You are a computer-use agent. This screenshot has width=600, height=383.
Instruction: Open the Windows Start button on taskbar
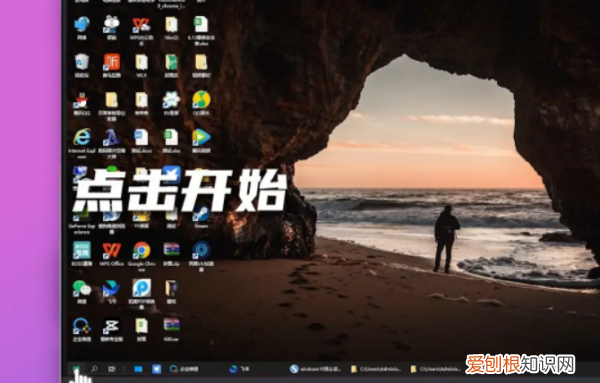pyautogui.click(x=76, y=369)
